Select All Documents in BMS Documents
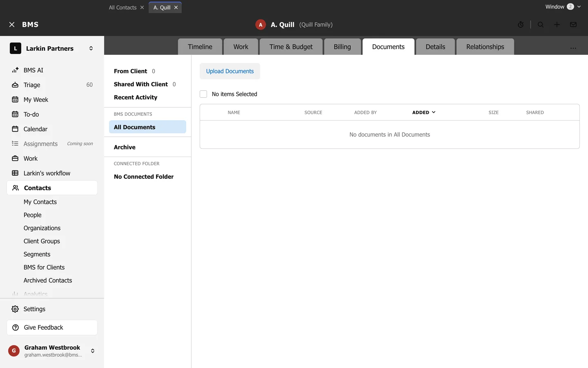This screenshot has width=588, height=368. click(x=147, y=127)
